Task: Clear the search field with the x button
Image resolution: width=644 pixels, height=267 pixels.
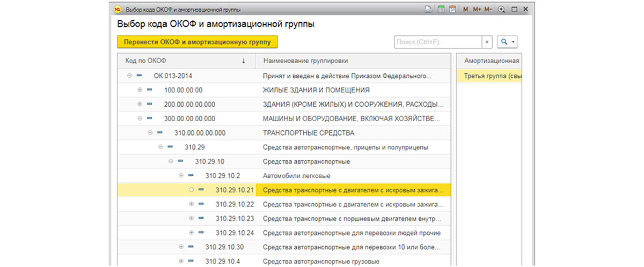Action: tap(487, 42)
